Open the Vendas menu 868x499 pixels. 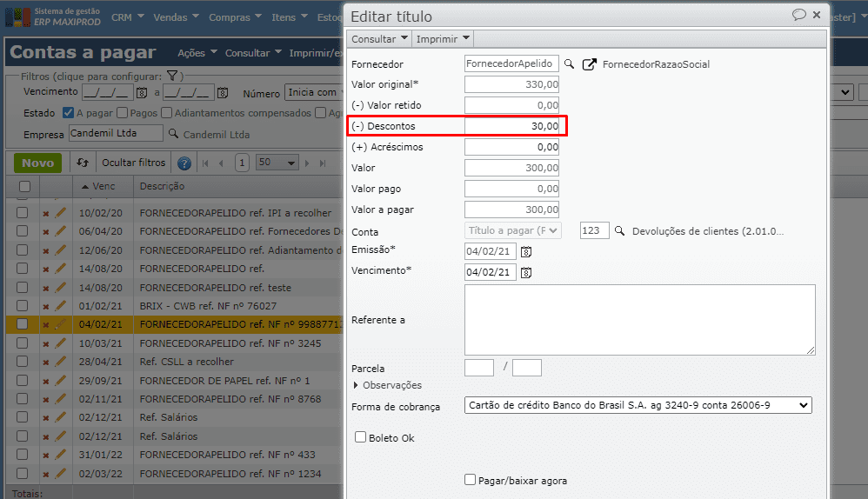point(176,17)
